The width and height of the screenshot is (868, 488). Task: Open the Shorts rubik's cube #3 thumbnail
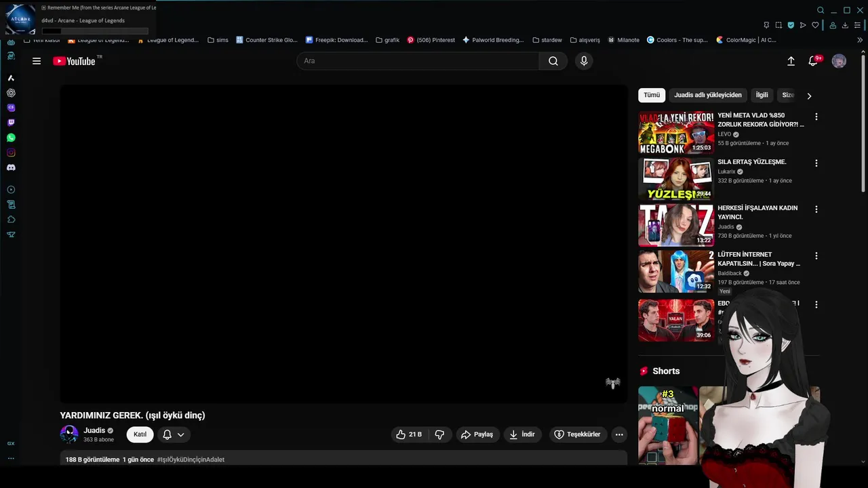tap(668, 426)
